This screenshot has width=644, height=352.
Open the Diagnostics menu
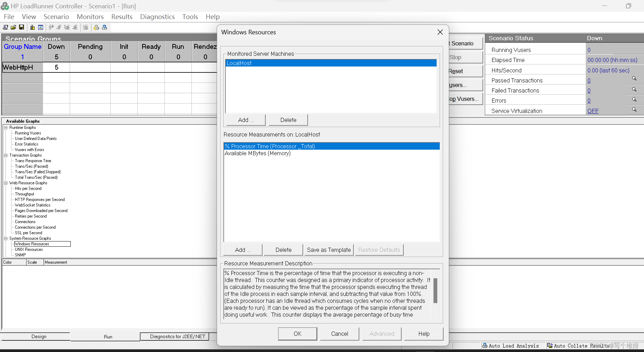pyautogui.click(x=157, y=17)
